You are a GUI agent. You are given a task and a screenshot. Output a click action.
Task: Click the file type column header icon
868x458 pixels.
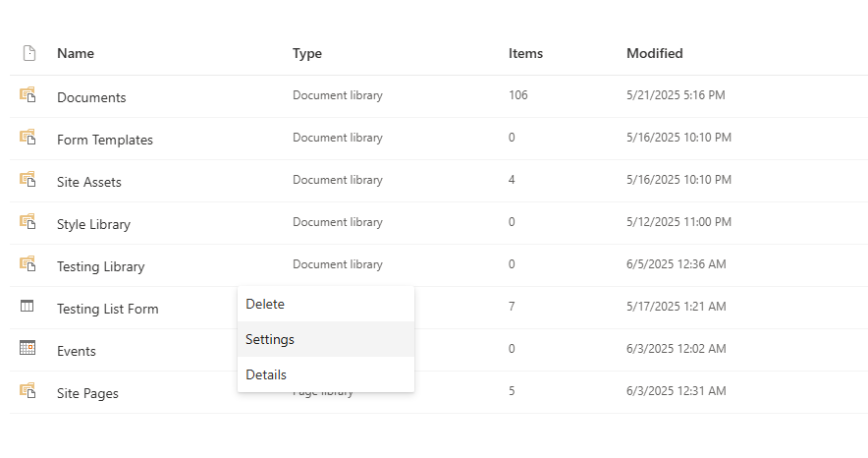click(28, 53)
